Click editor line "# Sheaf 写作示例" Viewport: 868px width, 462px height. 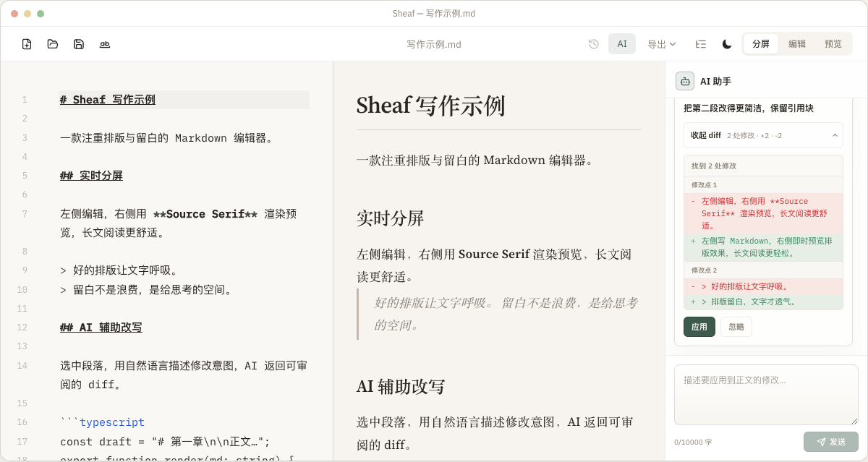click(x=108, y=100)
